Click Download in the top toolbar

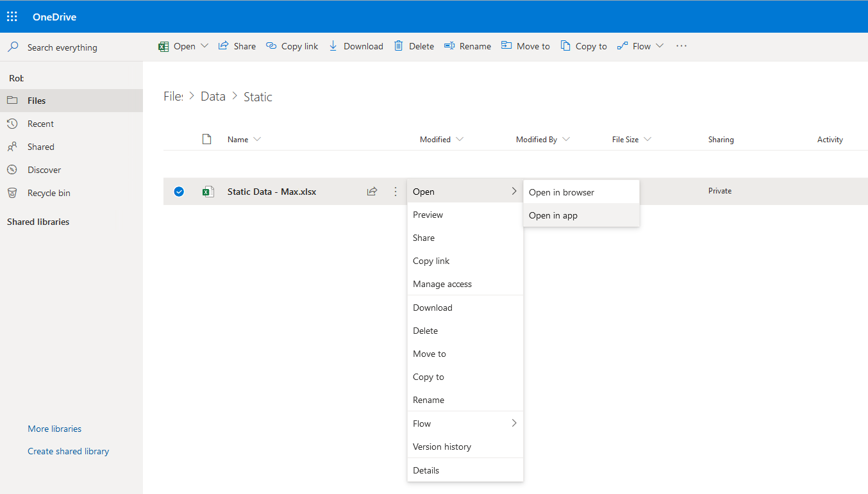[x=356, y=46]
